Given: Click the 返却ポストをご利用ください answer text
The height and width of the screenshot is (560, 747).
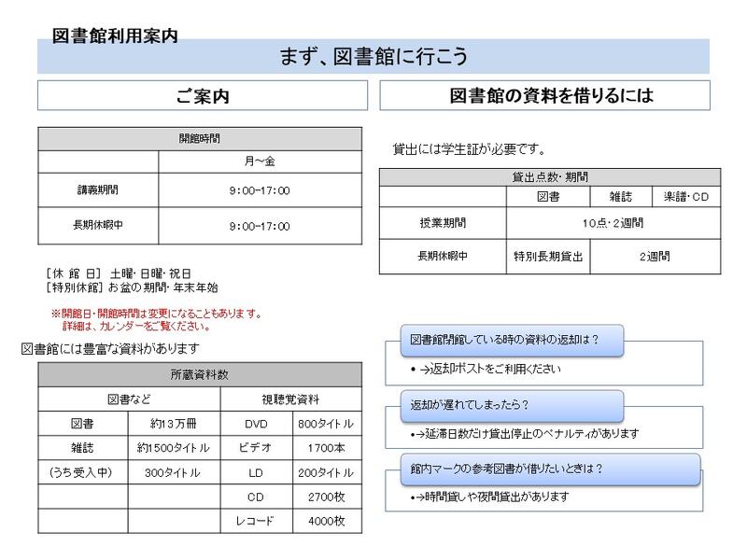Looking at the screenshot, I should point(489,370).
